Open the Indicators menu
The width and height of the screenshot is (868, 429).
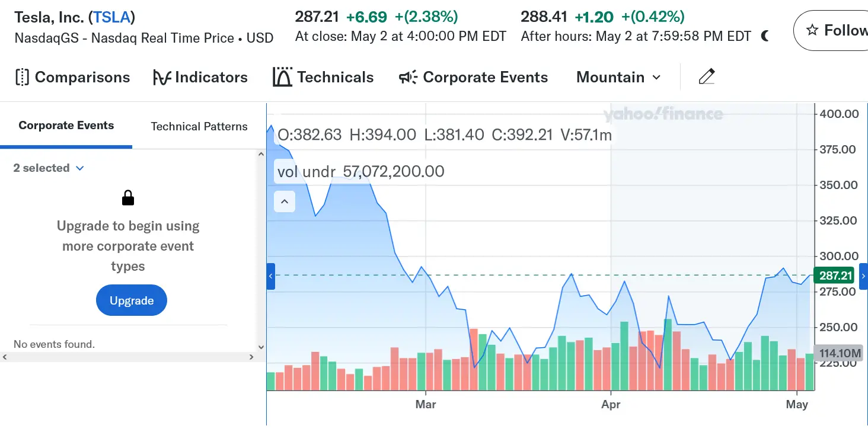tap(200, 77)
